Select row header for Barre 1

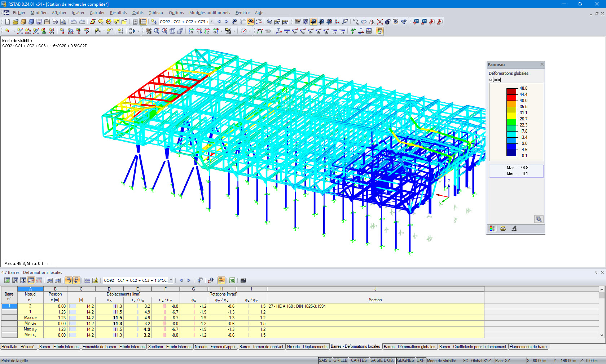9,306
